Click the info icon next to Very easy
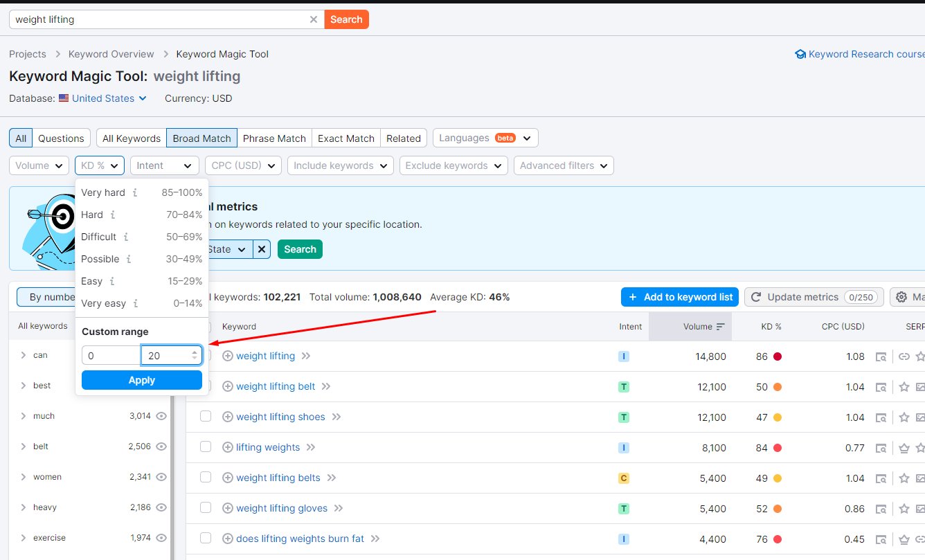 click(136, 303)
